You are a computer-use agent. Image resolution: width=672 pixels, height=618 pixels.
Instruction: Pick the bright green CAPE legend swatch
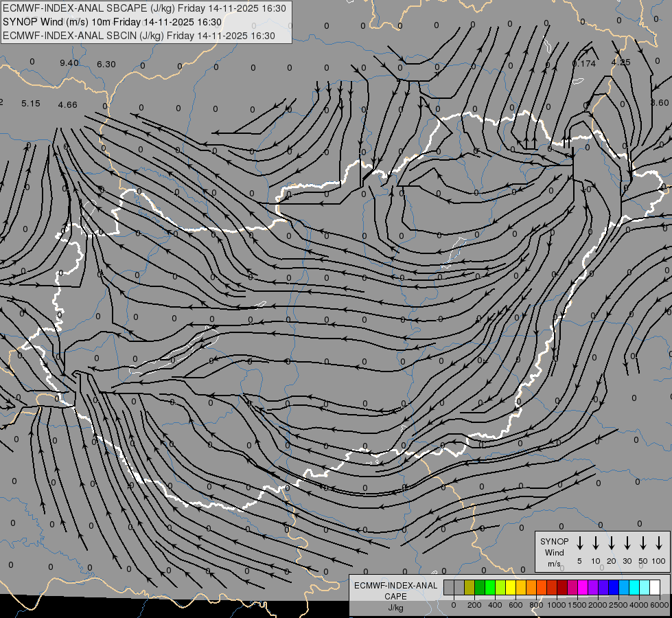pyautogui.click(x=490, y=587)
